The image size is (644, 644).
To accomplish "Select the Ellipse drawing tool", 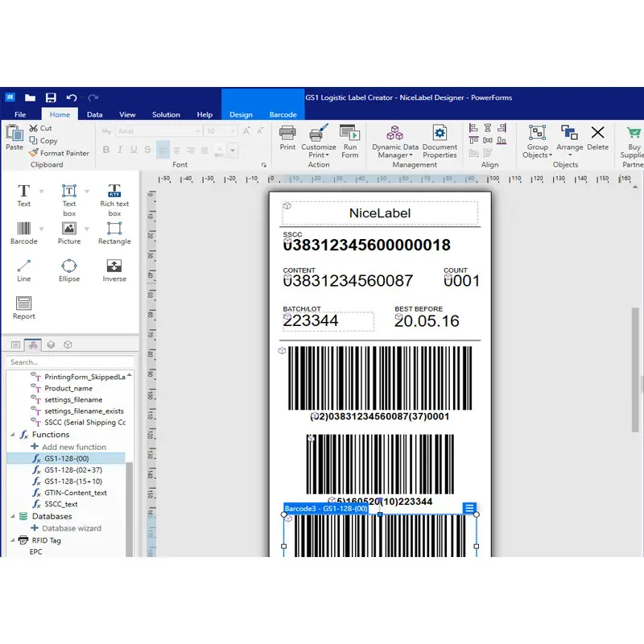I will pyautogui.click(x=69, y=270).
